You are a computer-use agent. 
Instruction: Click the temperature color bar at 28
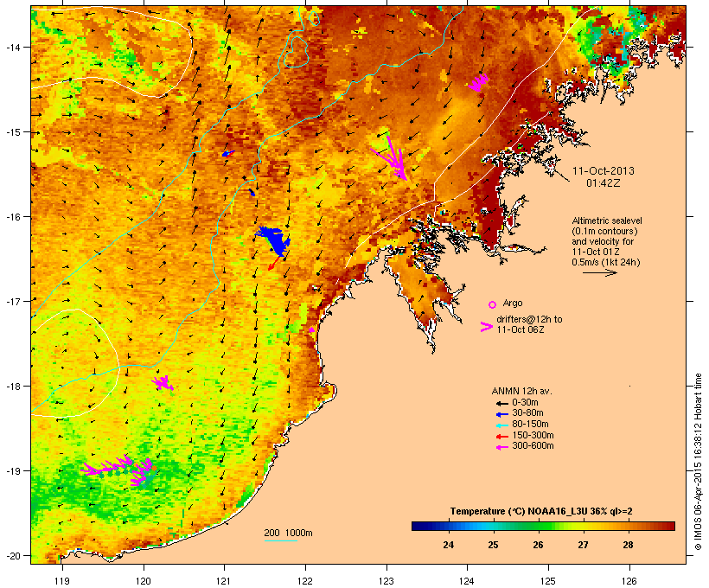(x=628, y=526)
